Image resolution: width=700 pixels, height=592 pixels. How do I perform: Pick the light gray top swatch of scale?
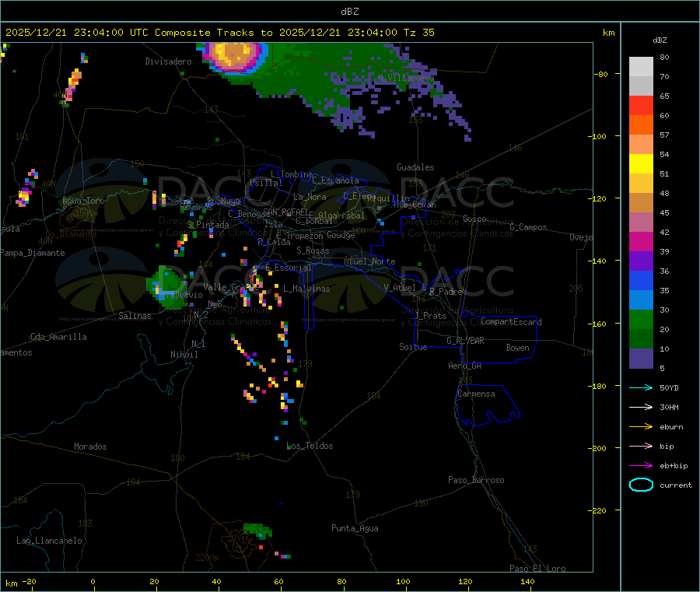click(x=641, y=67)
